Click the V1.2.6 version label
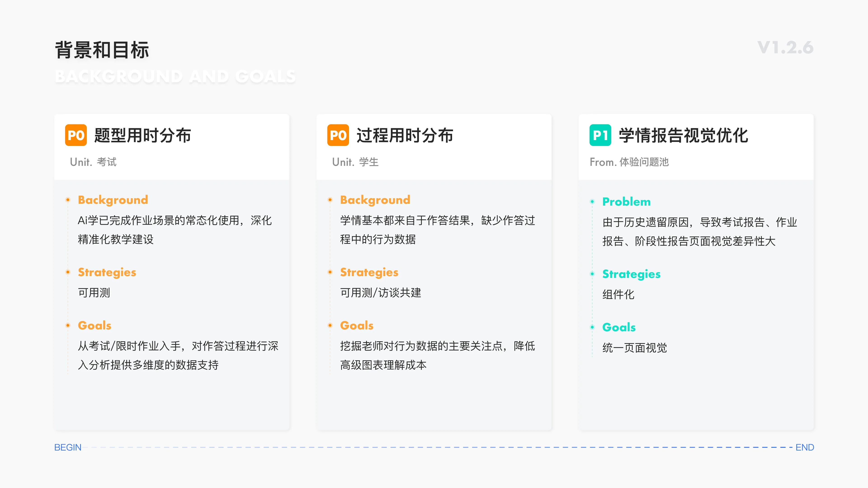The width and height of the screenshot is (868, 488). (x=785, y=47)
